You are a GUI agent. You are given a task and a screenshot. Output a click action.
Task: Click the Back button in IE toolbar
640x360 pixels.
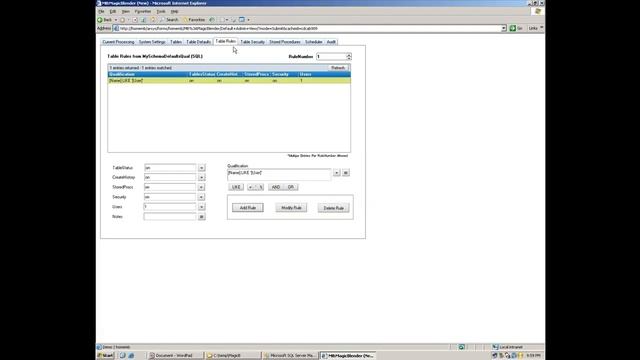tap(104, 20)
